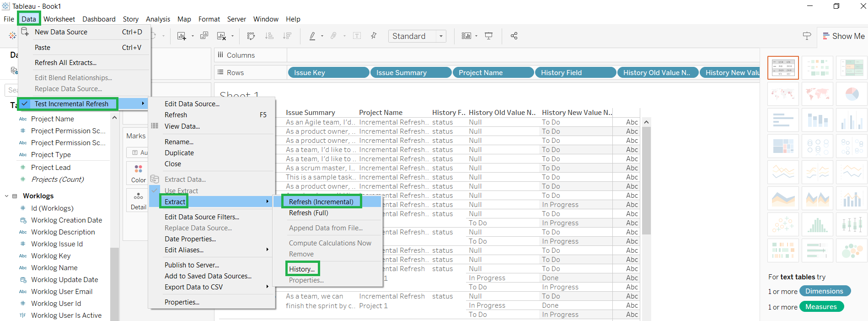The width and height of the screenshot is (868, 321).
Task: Choose the horizontal bars chart in Show Me
Action: (783, 120)
